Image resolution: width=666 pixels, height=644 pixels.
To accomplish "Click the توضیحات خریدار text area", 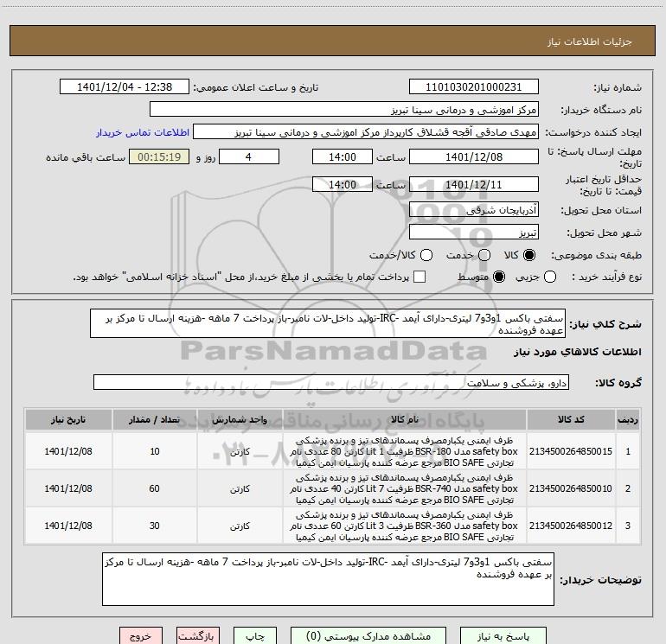I will pyautogui.click(x=328, y=579).
